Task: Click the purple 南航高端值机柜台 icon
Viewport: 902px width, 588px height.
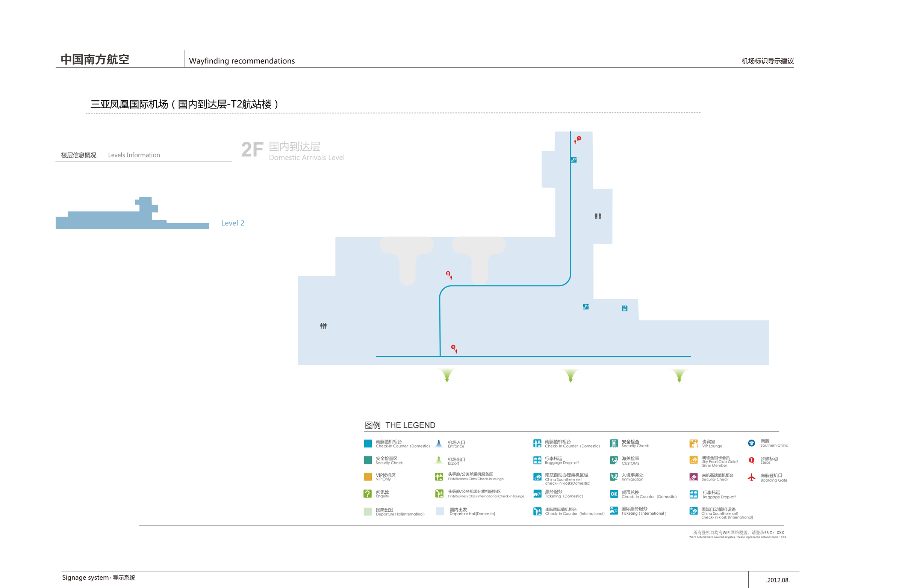Action: [693, 478]
